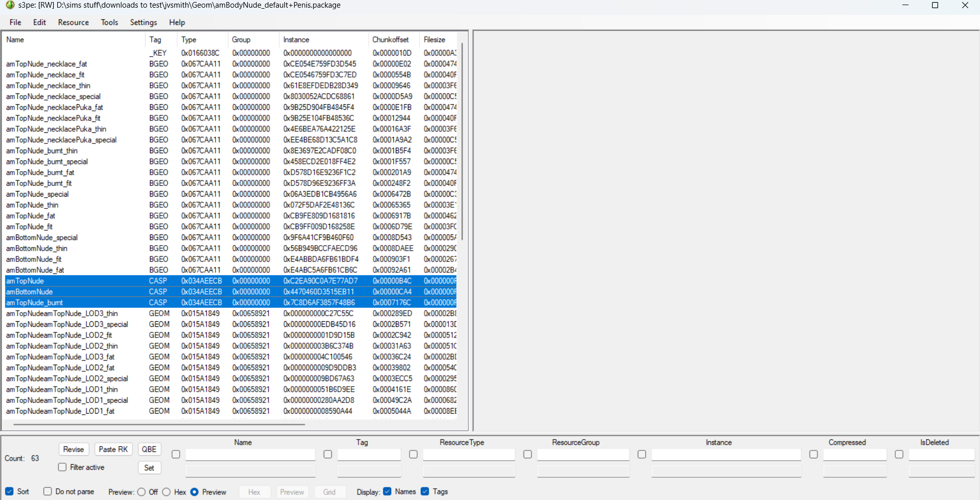
Task: Click the horizontal scrollbar of resource list
Action: pos(159,424)
